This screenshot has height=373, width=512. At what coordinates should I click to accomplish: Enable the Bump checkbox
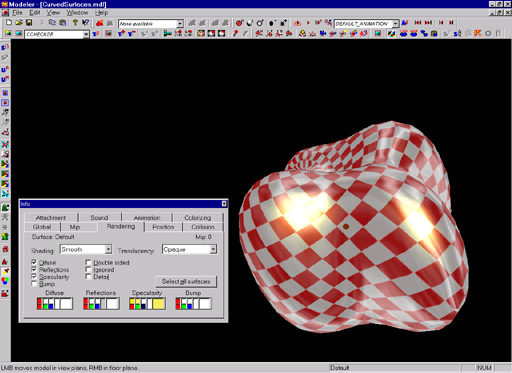tap(34, 284)
